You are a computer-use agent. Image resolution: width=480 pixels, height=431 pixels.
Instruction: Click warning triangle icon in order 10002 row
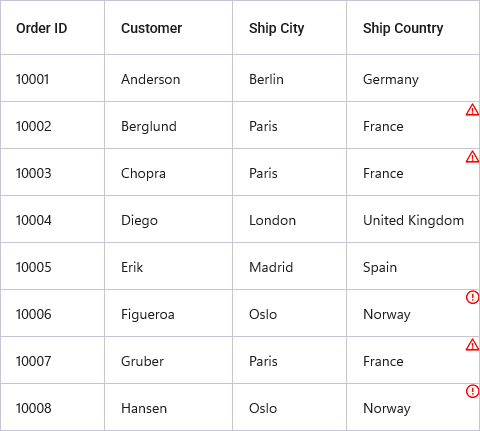pos(472,110)
